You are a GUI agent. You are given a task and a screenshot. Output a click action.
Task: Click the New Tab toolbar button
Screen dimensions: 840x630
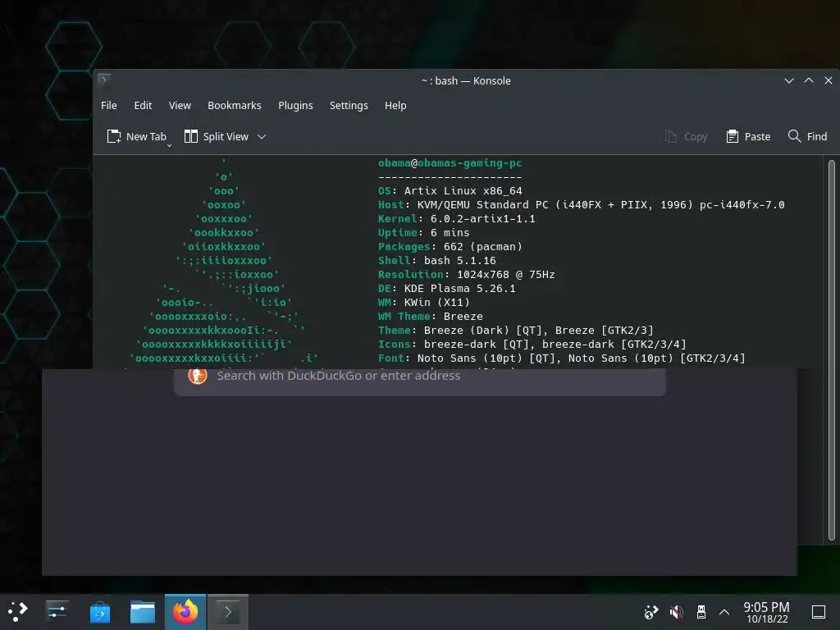tap(137, 137)
